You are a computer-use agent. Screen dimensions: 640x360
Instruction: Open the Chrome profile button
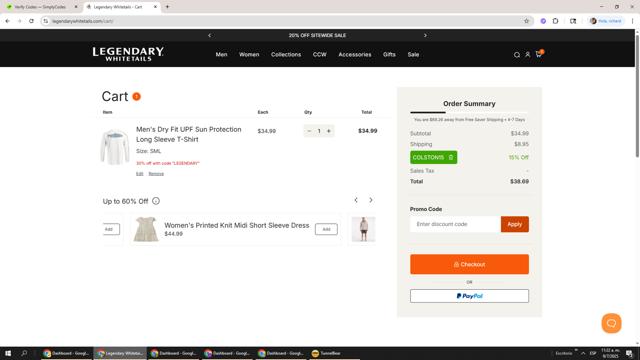606,21
